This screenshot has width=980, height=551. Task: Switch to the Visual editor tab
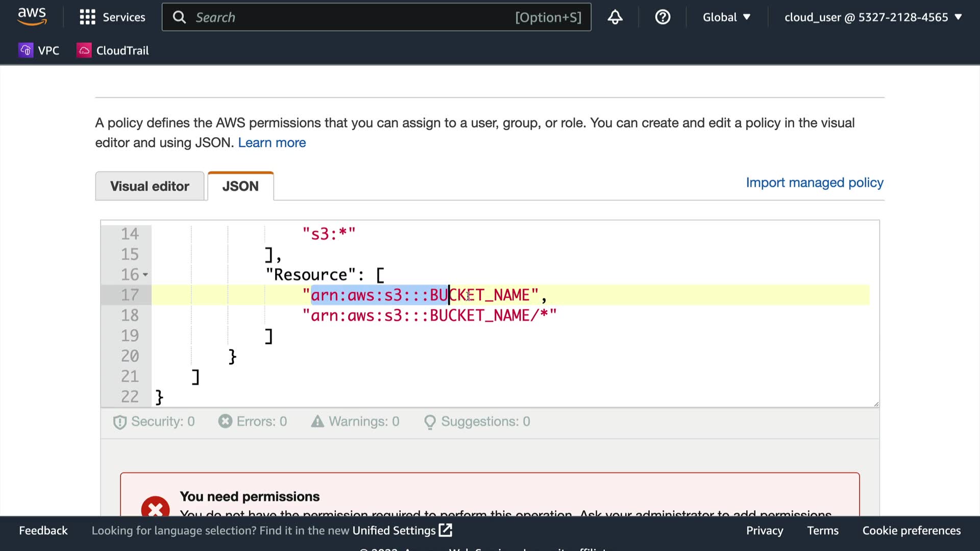click(x=150, y=186)
